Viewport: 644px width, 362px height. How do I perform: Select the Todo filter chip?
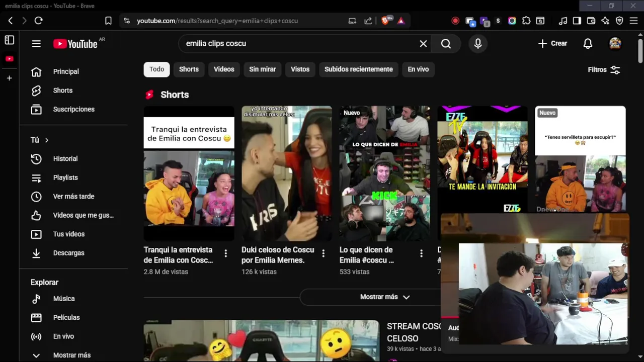click(x=156, y=69)
